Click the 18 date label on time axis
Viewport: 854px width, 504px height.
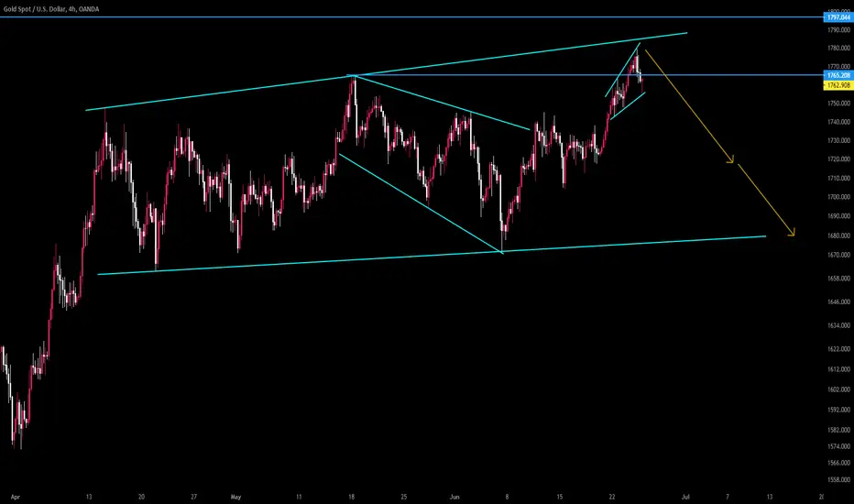point(352,497)
